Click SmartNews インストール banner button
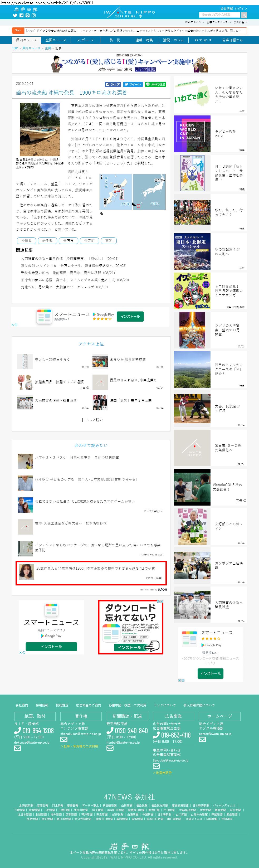Image resolution: width=259 pixels, height=868 pixels. pos(130,316)
